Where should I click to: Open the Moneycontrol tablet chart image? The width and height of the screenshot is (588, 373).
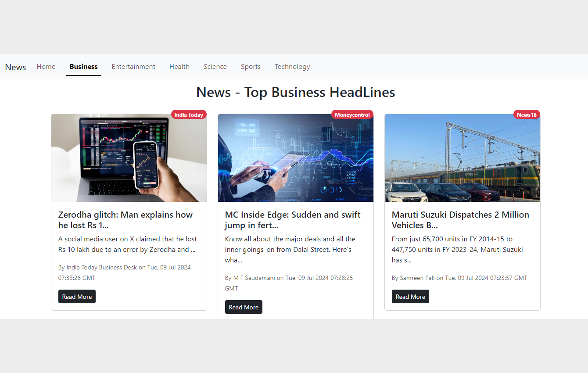point(296,158)
